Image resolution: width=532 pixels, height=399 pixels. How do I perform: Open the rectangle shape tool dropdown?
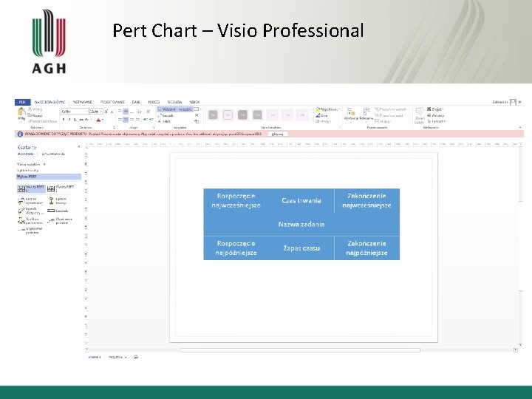[x=201, y=109]
